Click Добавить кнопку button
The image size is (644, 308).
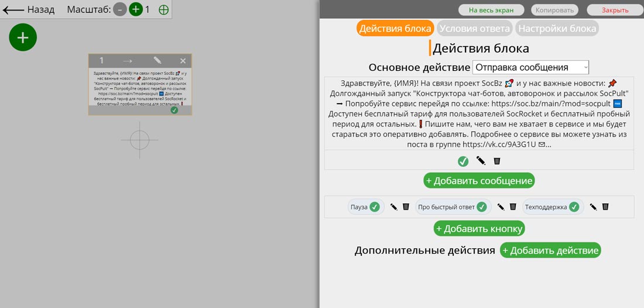[479, 228]
